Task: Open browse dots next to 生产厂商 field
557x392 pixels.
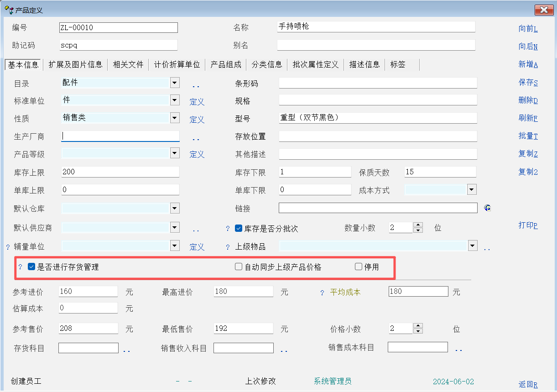Action: (x=196, y=138)
